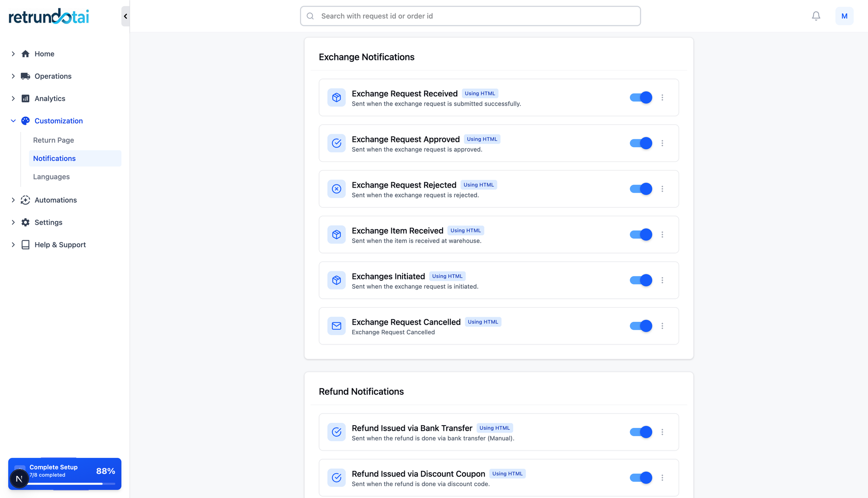Image resolution: width=868 pixels, height=498 pixels.
Task: Toggle off Exchange Request Rejected notification
Action: click(641, 189)
